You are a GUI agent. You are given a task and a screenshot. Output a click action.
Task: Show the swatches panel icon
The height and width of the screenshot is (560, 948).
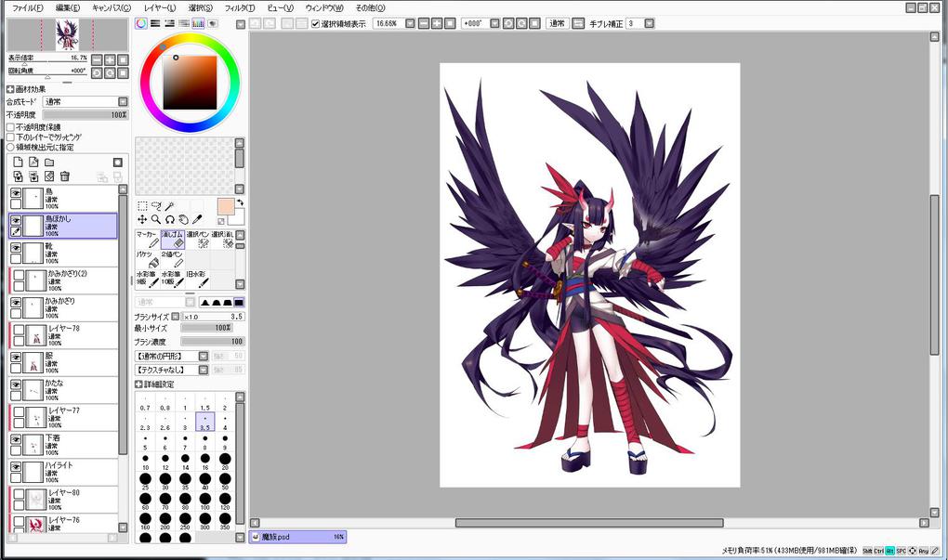tap(198, 23)
